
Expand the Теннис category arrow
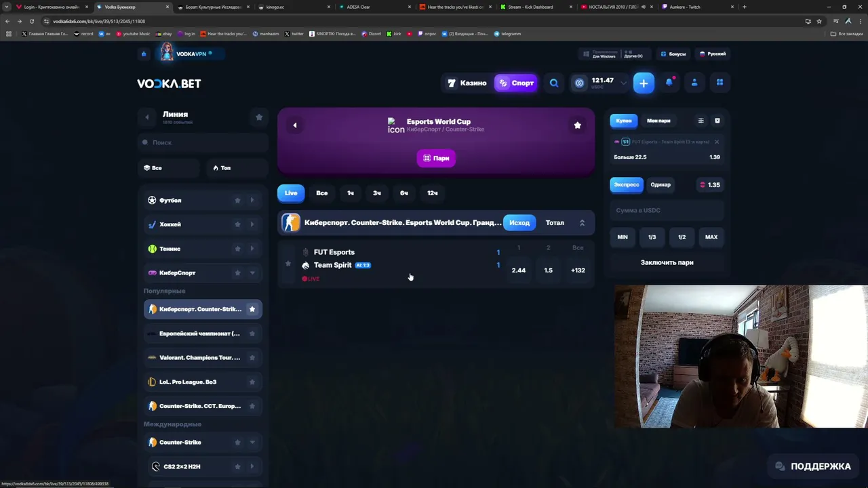[252, 249]
